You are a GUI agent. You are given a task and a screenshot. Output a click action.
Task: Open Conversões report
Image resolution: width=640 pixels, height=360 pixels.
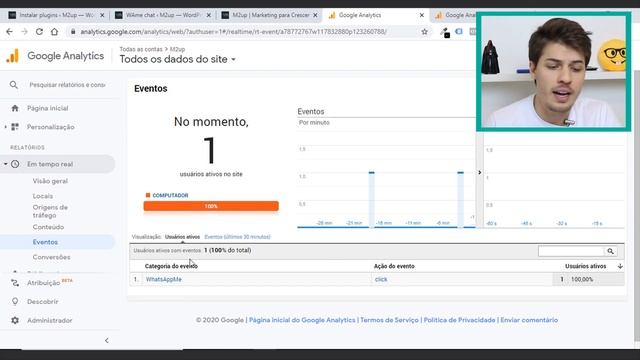click(51, 257)
